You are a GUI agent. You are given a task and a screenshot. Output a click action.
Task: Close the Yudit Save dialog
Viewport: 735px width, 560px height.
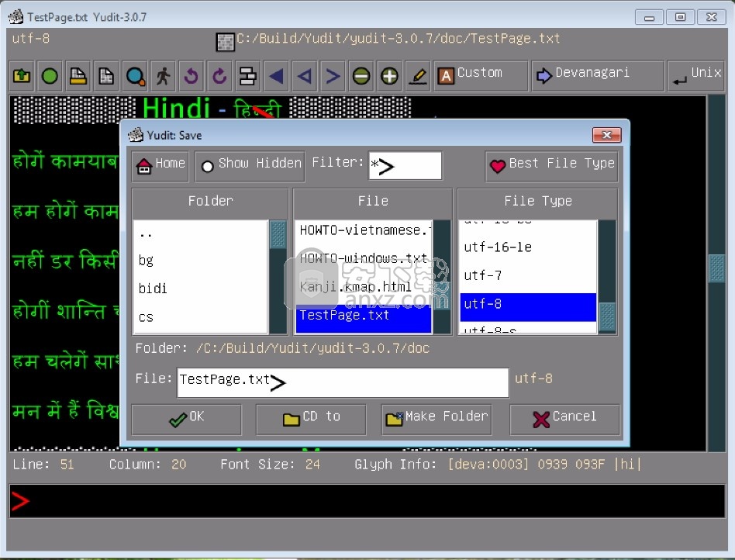click(x=606, y=135)
